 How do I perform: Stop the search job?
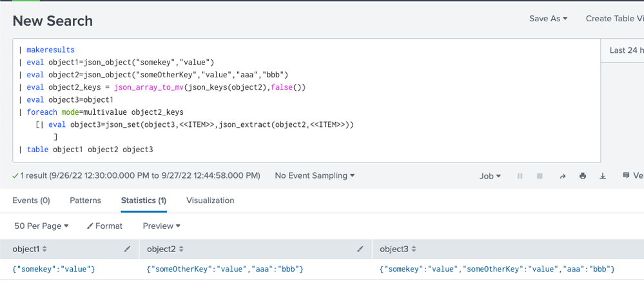point(540,176)
